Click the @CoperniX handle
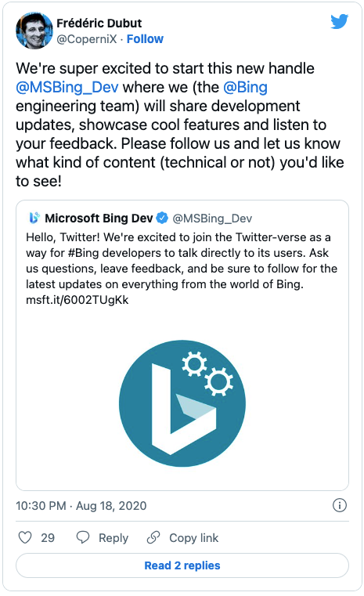The height and width of the screenshot is (596, 364). tap(87, 39)
